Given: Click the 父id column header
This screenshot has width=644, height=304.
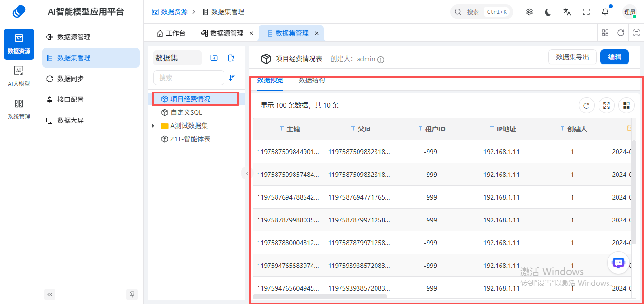Looking at the screenshot, I should (359, 129).
